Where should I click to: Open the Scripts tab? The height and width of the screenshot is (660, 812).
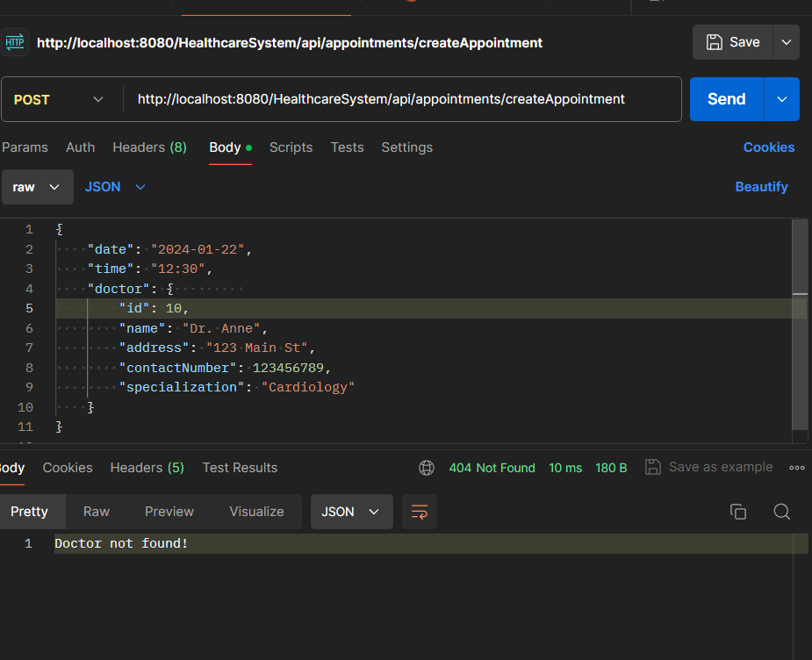click(x=291, y=147)
